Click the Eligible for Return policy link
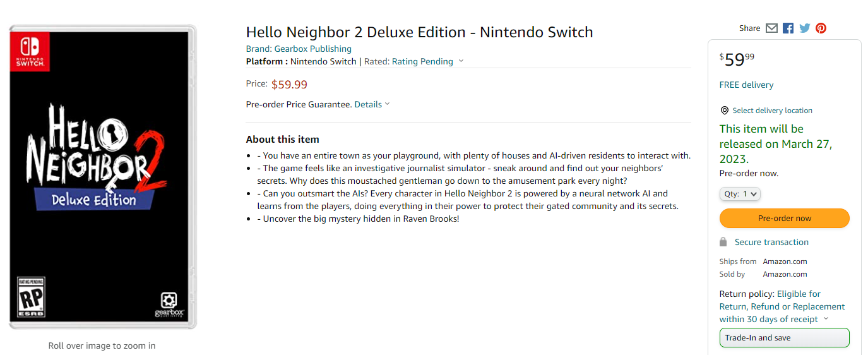The width and height of the screenshot is (868, 355). coord(799,294)
